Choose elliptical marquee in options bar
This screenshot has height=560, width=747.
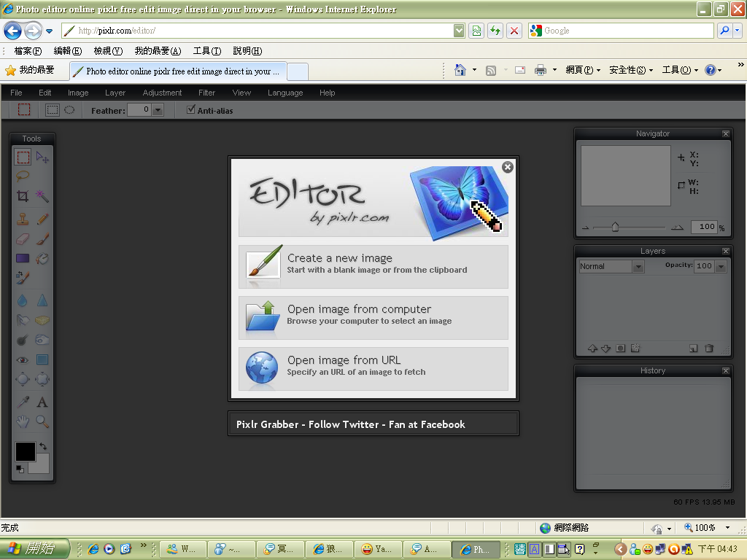69,110
